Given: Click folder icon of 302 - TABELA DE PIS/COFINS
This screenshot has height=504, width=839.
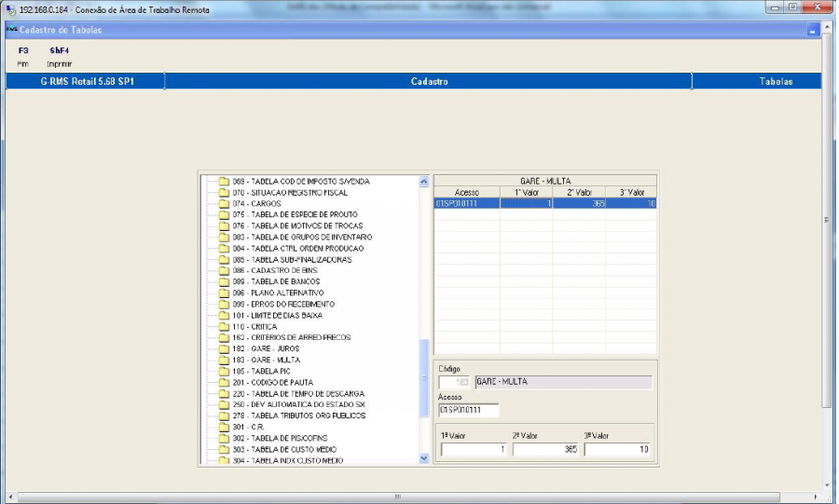Looking at the screenshot, I should tap(224, 438).
